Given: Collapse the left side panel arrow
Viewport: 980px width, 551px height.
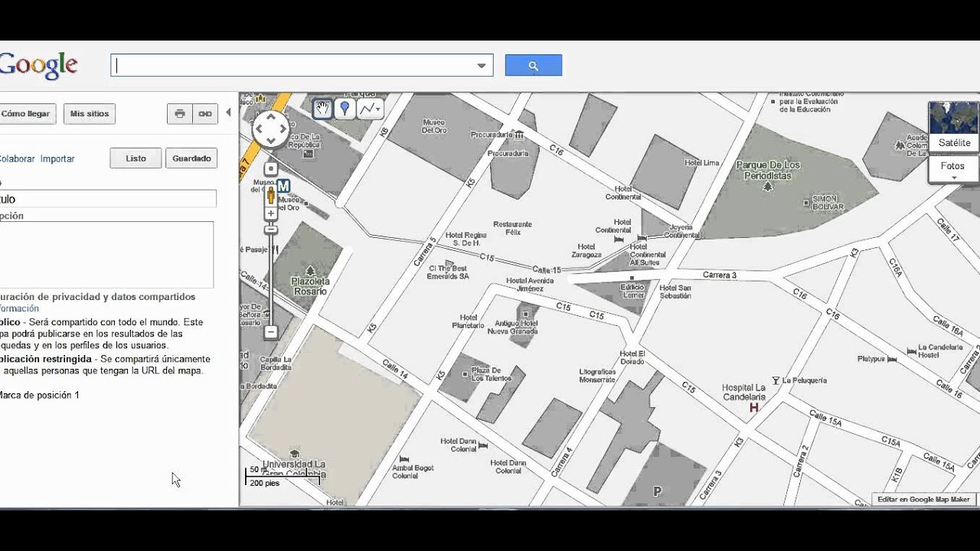Looking at the screenshot, I should tap(228, 112).
